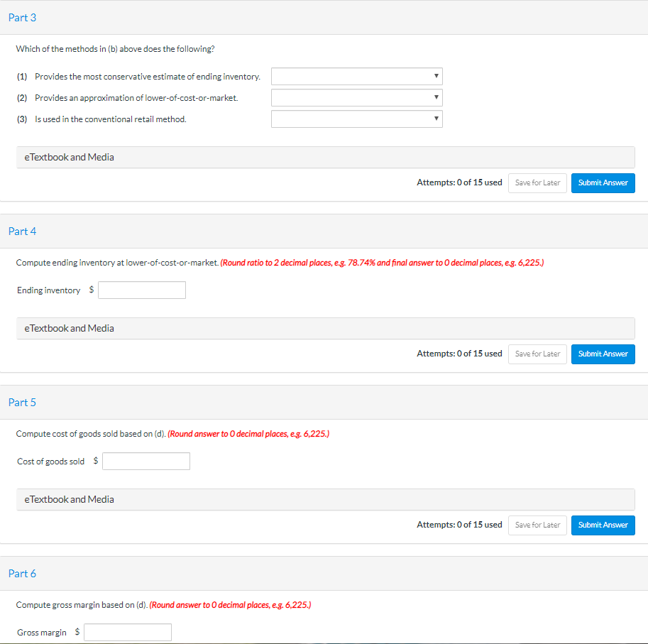Select the Part 4 section heading
The image size is (648, 644).
click(22, 231)
